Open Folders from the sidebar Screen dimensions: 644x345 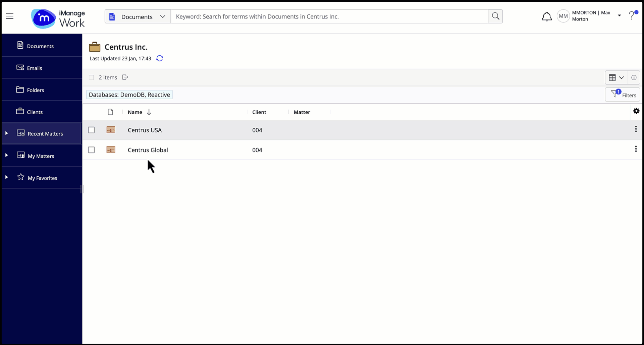click(35, 90)
